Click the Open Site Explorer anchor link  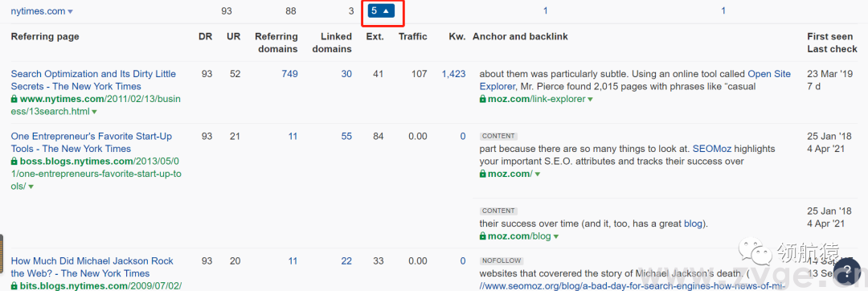(635, 80)
